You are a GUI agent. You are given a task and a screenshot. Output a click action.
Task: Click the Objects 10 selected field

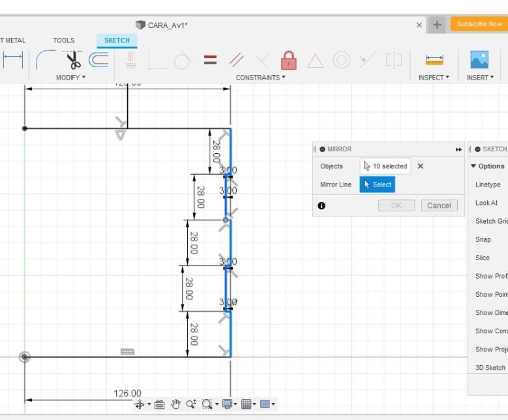coord(385,166)
